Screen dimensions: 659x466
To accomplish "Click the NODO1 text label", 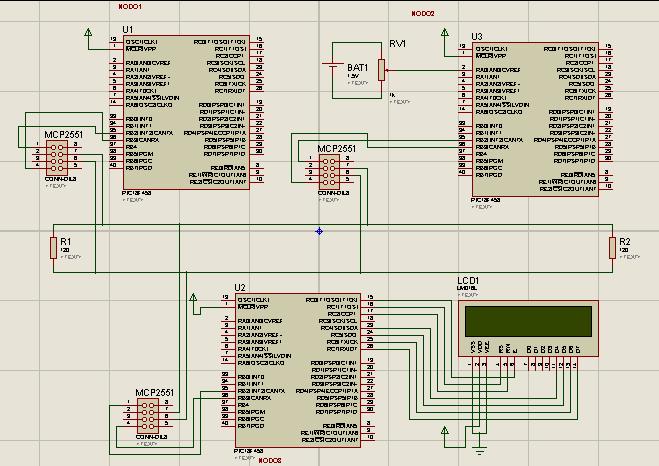I will point(129,6).
